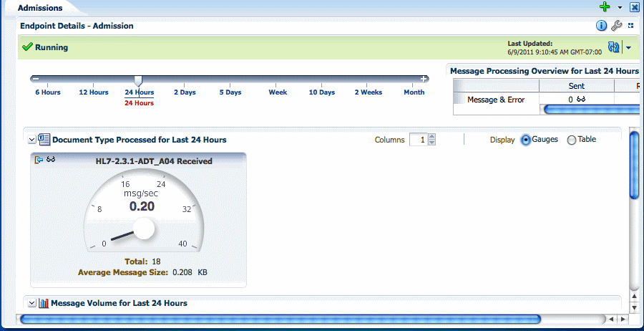
Task: Click the time range slider thumb
Action: [x=138, y=80]
